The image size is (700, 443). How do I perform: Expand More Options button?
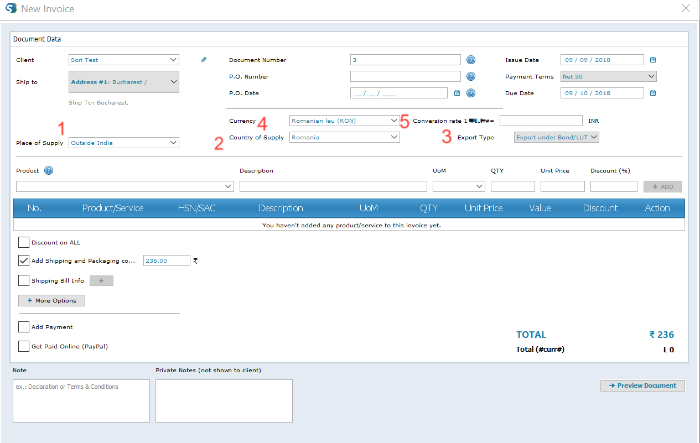coord(52,300)
